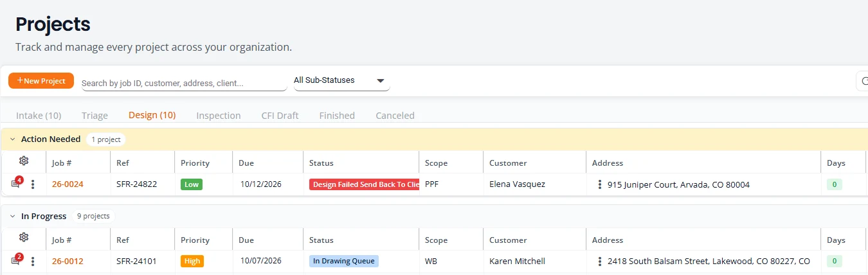
Task: Click due date "10/07/2026"
Action: coord(261,261)
